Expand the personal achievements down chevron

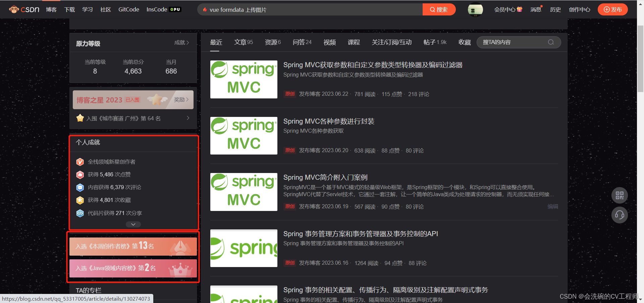pos(133,224)
